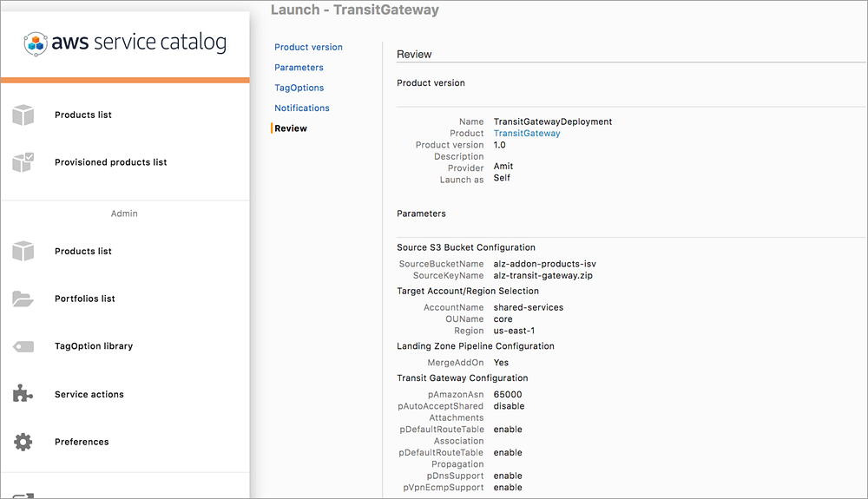Go to the Parameters step
The width and height of the screenshot is (868, 499).
pos(299,68)
